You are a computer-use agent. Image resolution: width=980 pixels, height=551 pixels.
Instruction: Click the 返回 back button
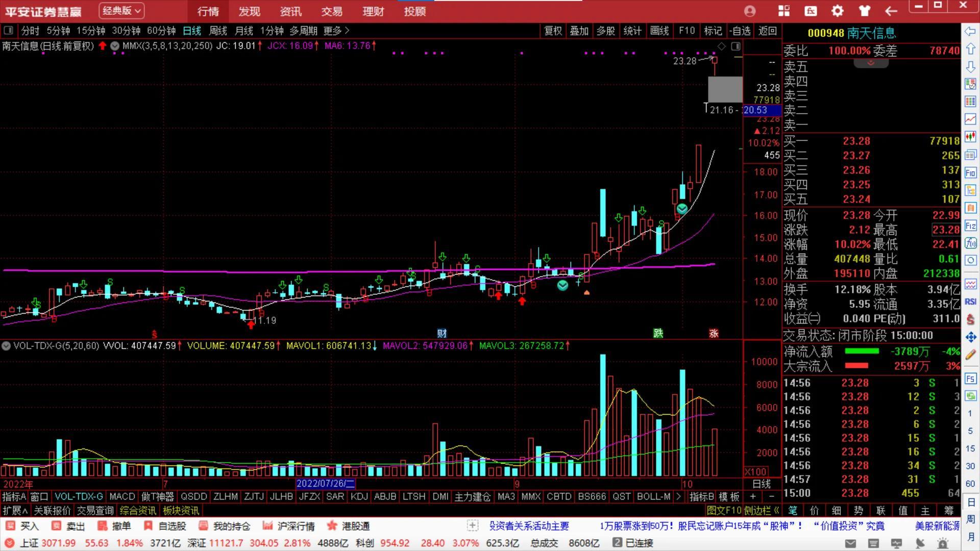767,31
